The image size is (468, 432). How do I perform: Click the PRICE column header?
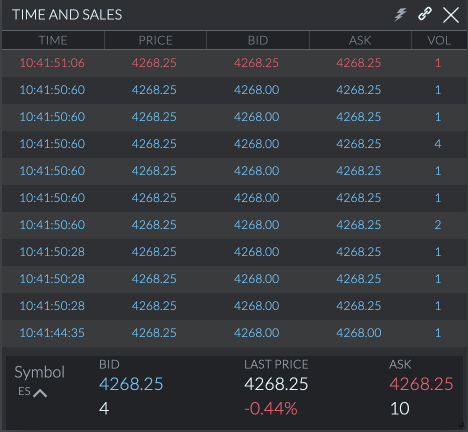[155, 40]
